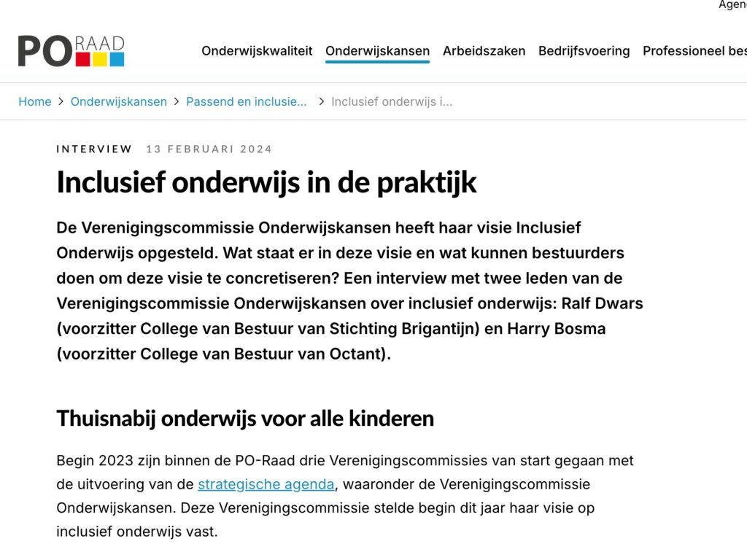Follow the 'strategische agenda' hyperlink

266,484
